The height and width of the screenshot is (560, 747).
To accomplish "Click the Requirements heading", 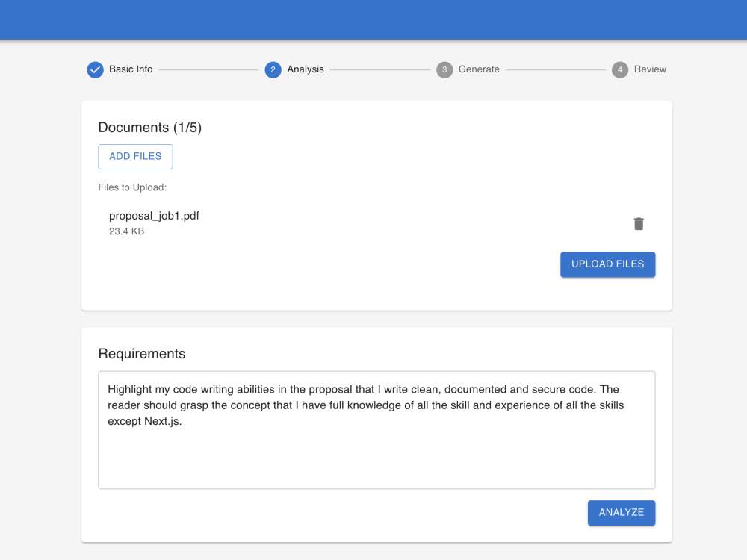I will [x=141, y=353].
